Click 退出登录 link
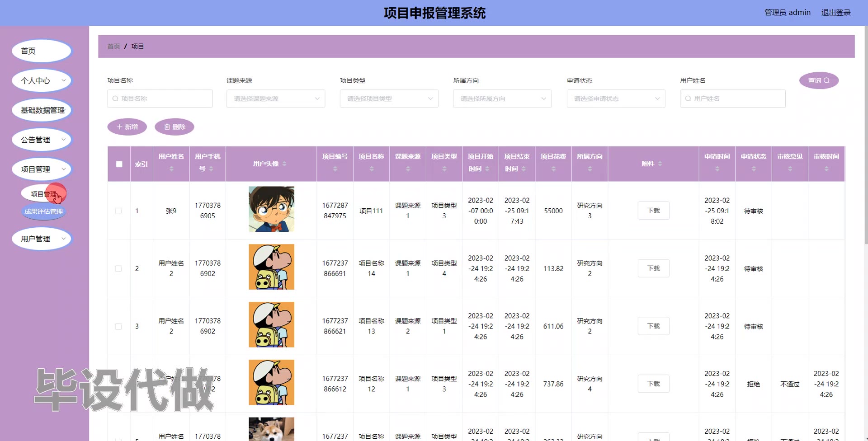This screenshot has height=441, width=868. [x=836, y=13]
